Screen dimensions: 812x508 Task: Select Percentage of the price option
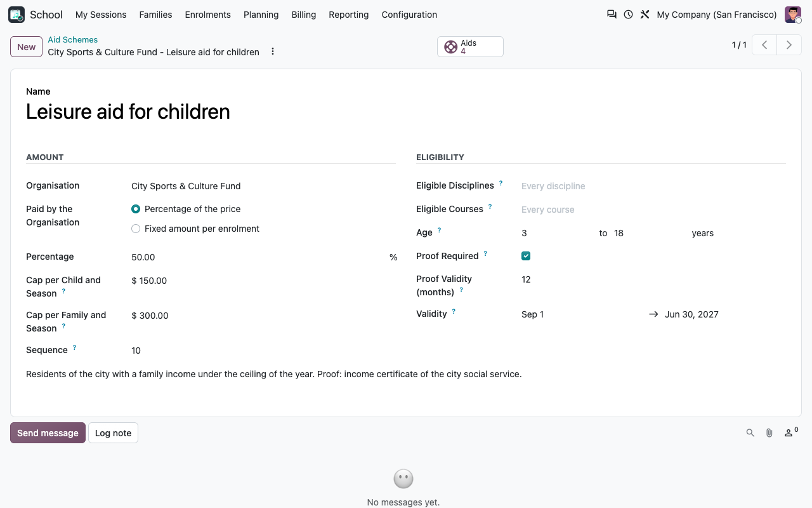[x=136, y=209]
